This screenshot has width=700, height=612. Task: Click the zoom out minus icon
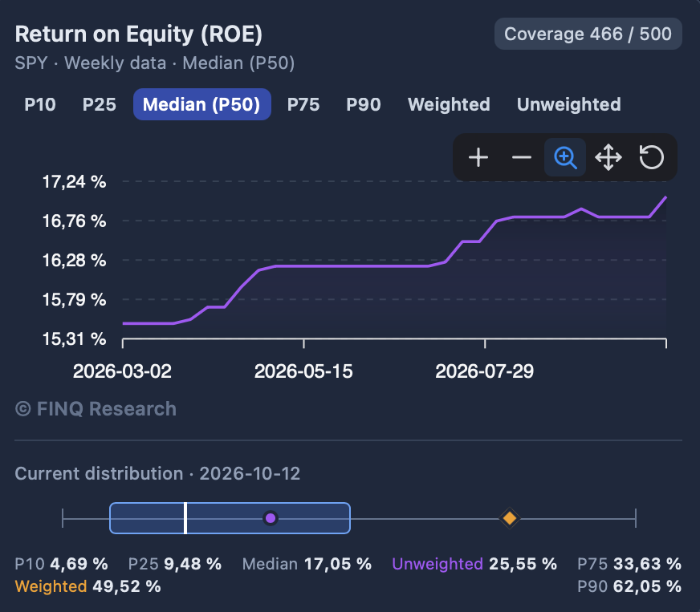pos(522,157)
